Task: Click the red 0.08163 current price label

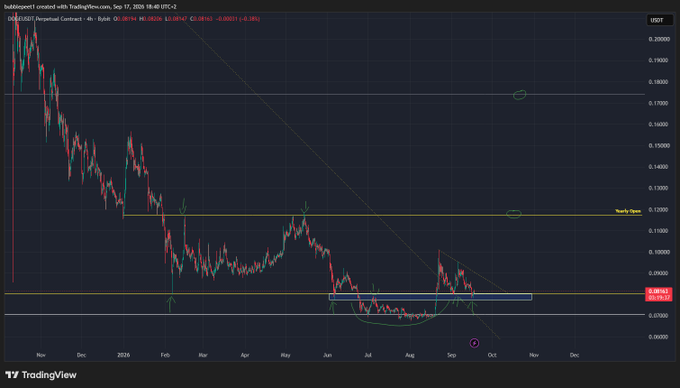Action: (x=659, y=294)
